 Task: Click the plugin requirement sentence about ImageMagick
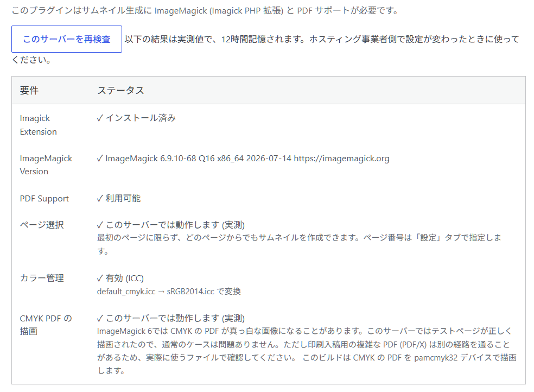(205, 10)
